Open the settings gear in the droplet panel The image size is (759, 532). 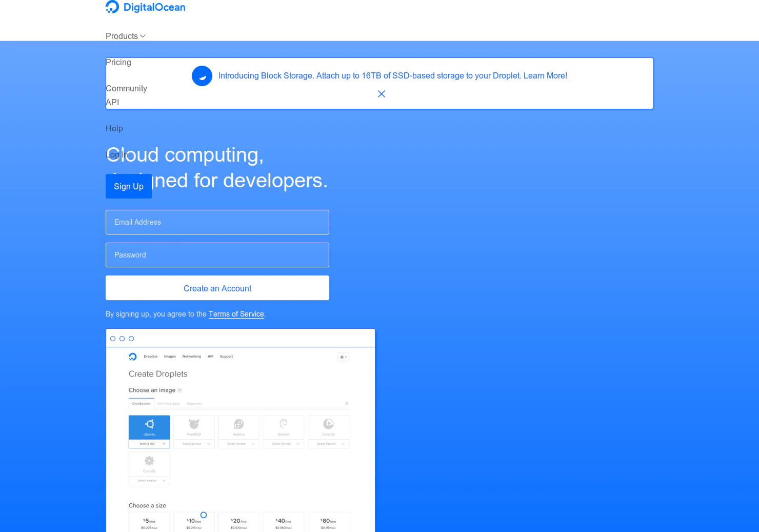click(x=343, y=357)
